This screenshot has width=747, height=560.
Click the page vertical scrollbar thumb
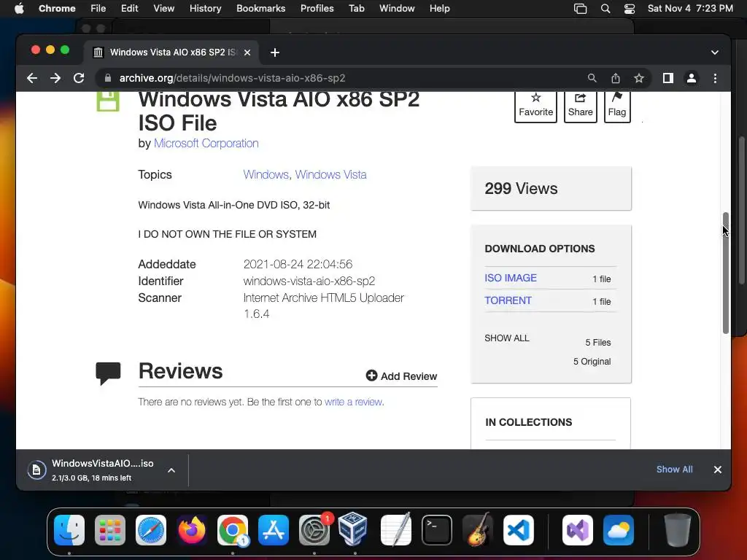point(726,273)
